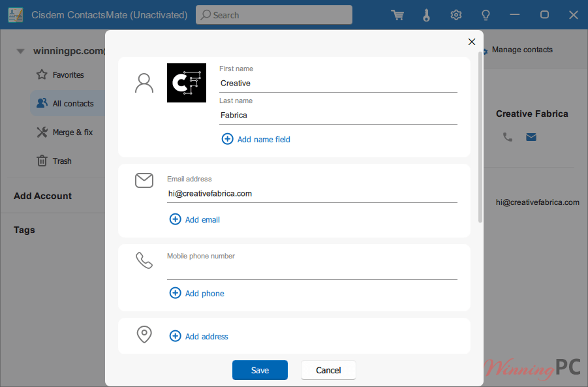The width and height of the screenshot is (588, 387).
Task: Click plus icon beside Add address
Action: (175, 336)
